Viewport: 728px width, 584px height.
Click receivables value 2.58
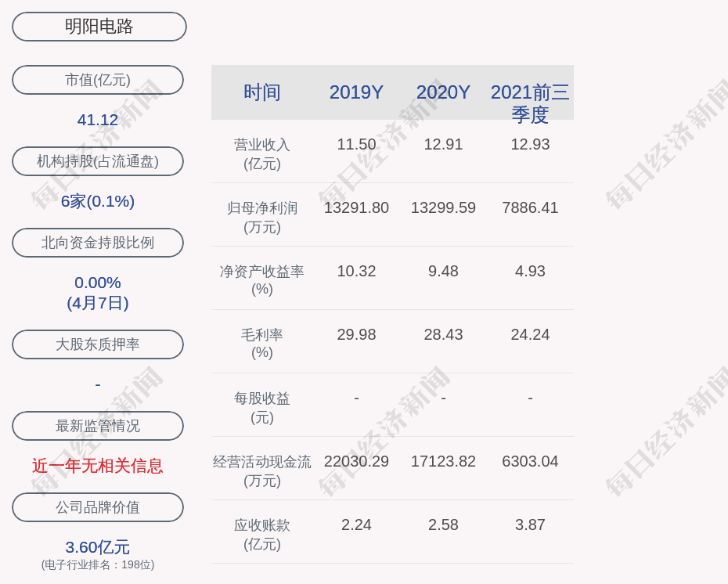coord(443,525)
